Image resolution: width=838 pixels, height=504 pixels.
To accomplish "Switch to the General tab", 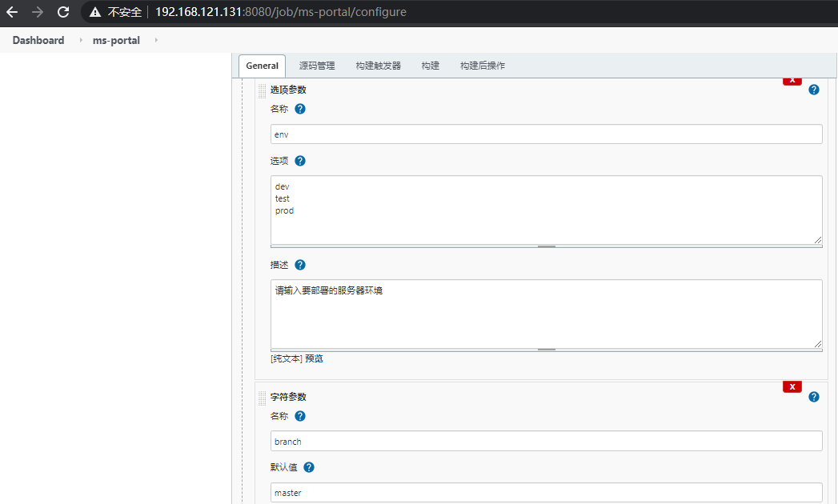I will pyautogui.click(x=262, y=66).
